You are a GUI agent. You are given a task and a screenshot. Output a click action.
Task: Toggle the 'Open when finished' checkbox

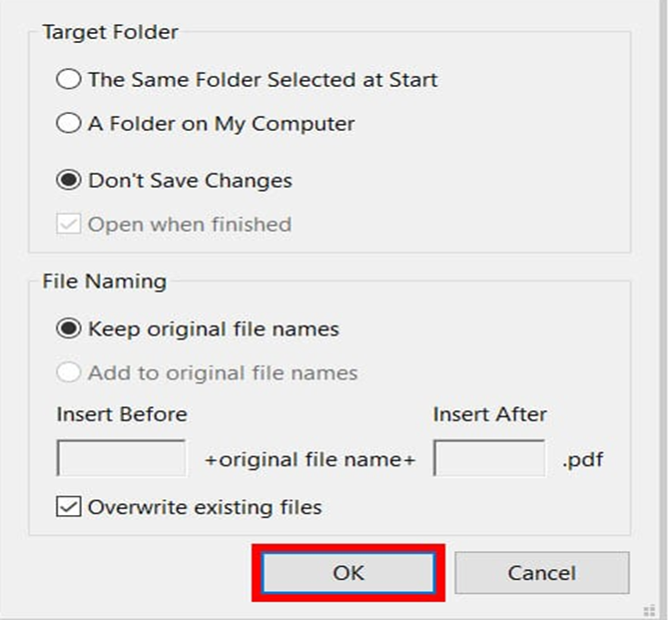click(69, 225)
